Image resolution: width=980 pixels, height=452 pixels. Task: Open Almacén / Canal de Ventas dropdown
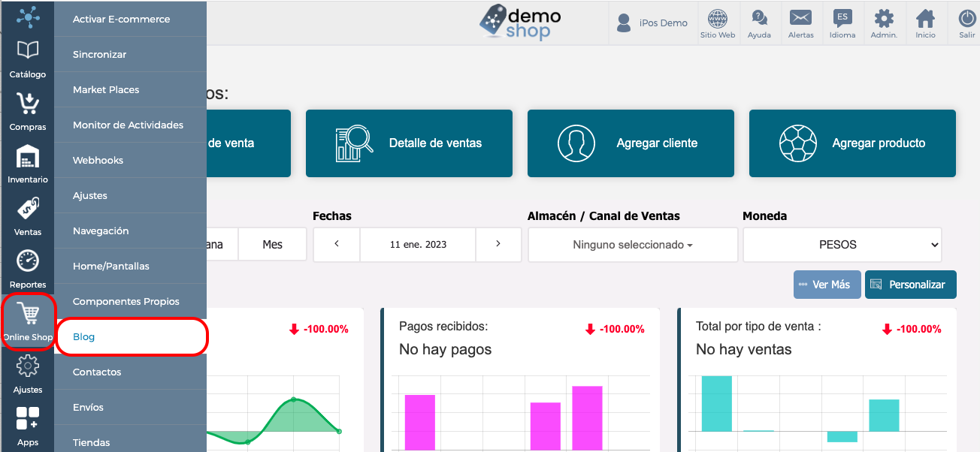[x=633, y=245]
